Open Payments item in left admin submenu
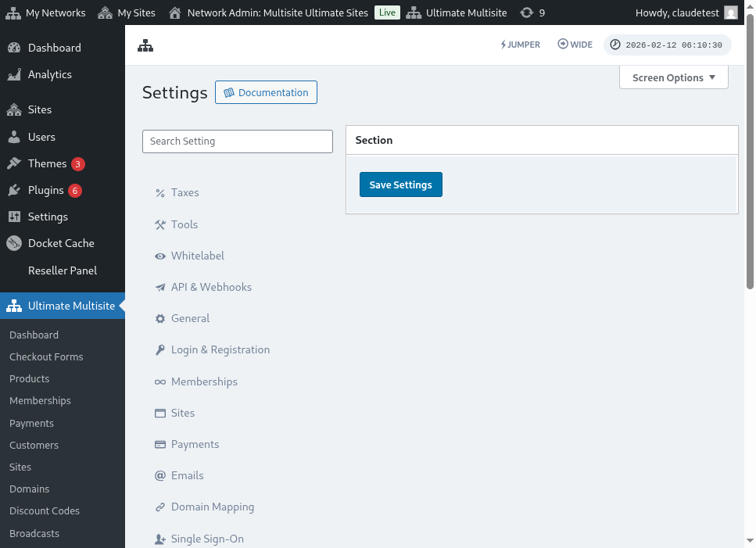756x548 pixels. 31,423
